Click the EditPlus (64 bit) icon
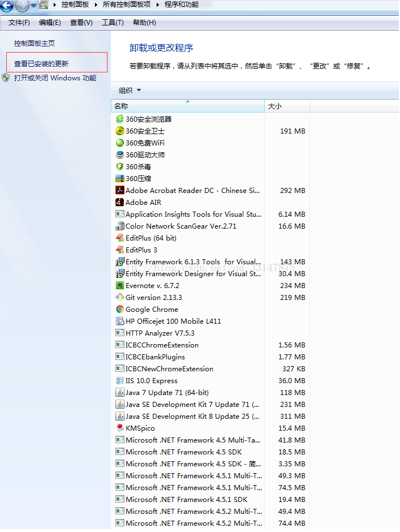 120,238
